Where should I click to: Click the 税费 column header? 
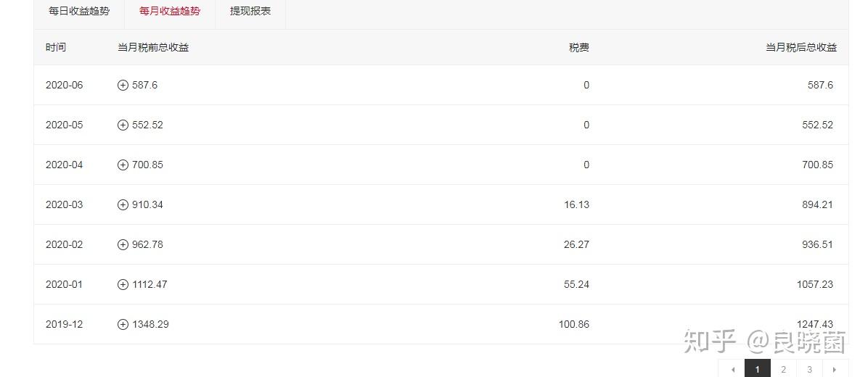pos(578,47)
